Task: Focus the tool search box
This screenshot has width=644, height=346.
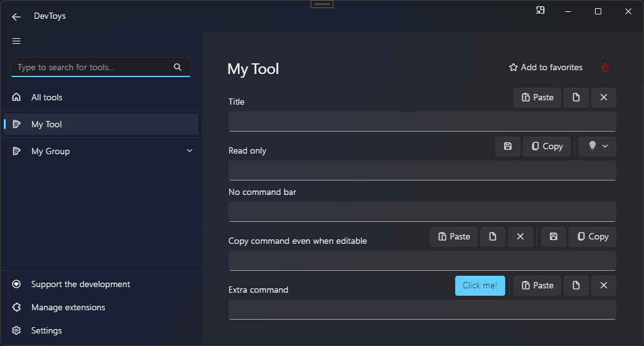Action: [x=100, y=67]
